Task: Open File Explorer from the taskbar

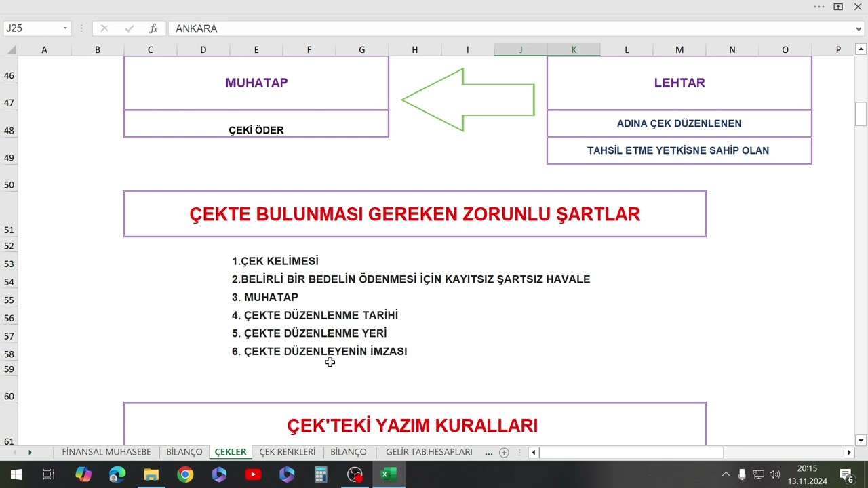Action: [151, 474]
